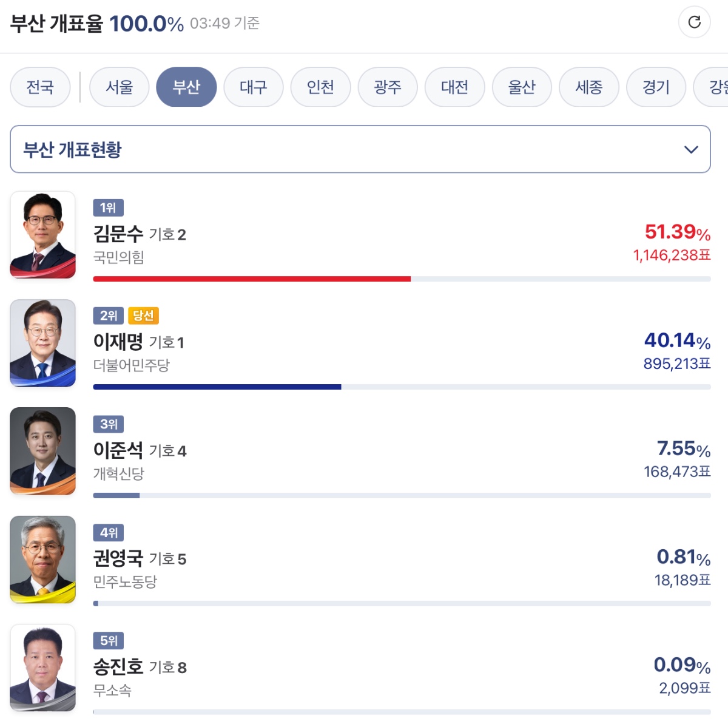Open 이재명 candidate photo
Image resolution: width=728 pixels, height=724 pixels.
point(42,343)
